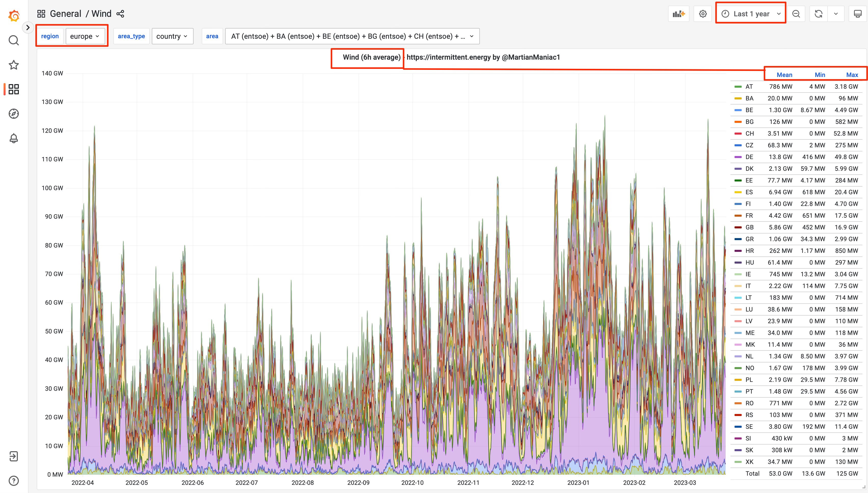Open the search dashboards icon

[13, 40]
